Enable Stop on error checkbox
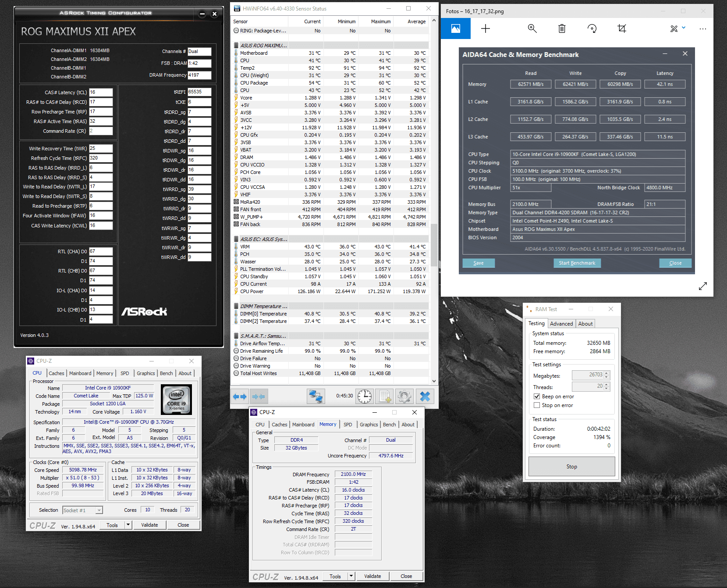 click(x=537, y=405)
